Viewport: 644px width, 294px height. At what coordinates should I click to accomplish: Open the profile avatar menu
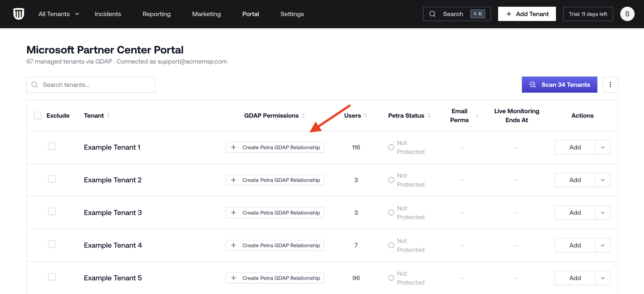(627, 14)
